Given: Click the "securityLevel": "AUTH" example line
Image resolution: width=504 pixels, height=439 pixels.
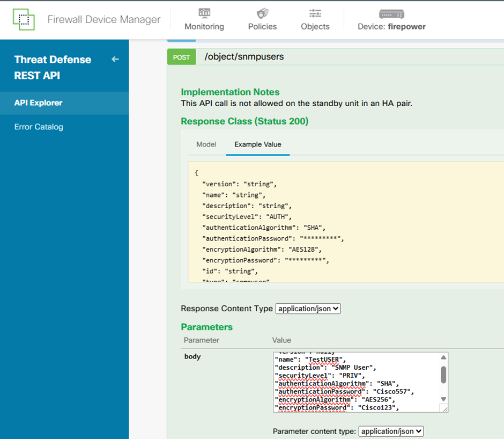Looking at the screenshot, I should 247,217.
